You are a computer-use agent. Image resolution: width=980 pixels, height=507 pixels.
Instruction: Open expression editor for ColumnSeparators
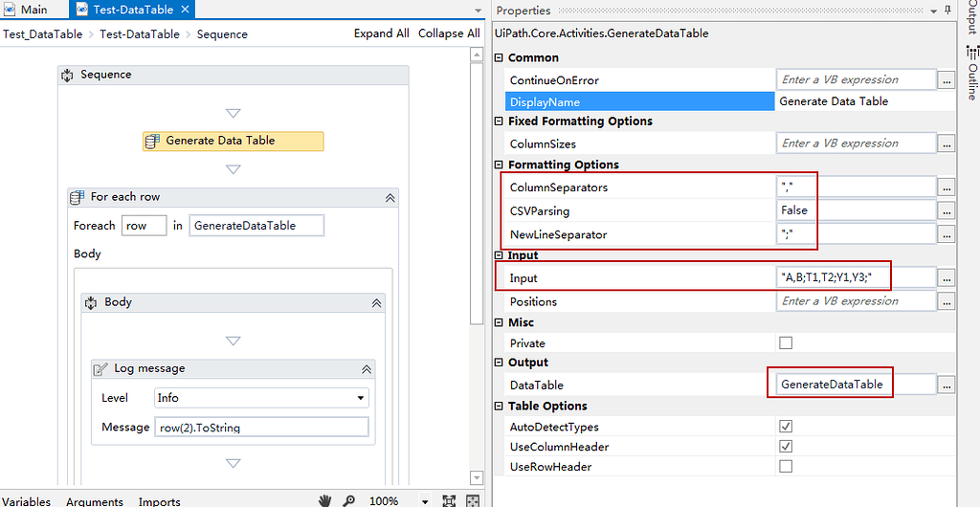pos(947,187)
